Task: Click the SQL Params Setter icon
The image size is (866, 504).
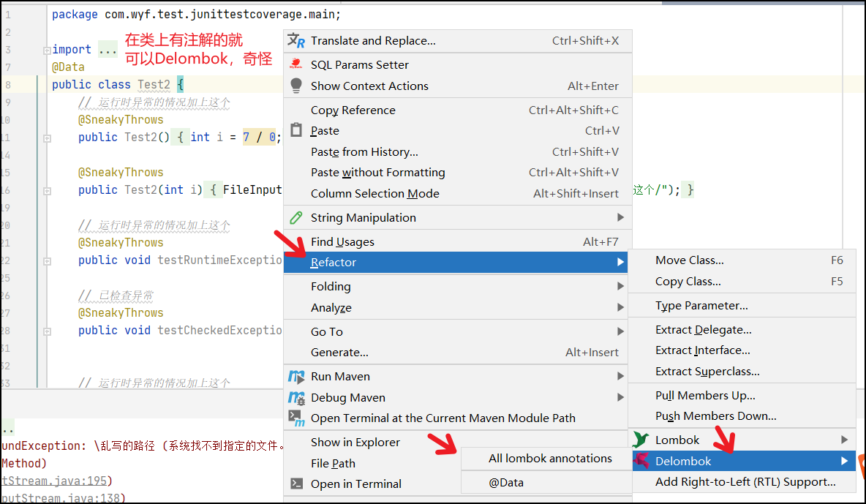Action: click(x=296, y=64)
